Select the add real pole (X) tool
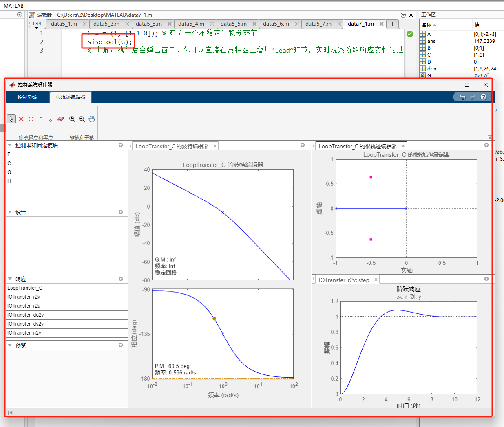 21,119
